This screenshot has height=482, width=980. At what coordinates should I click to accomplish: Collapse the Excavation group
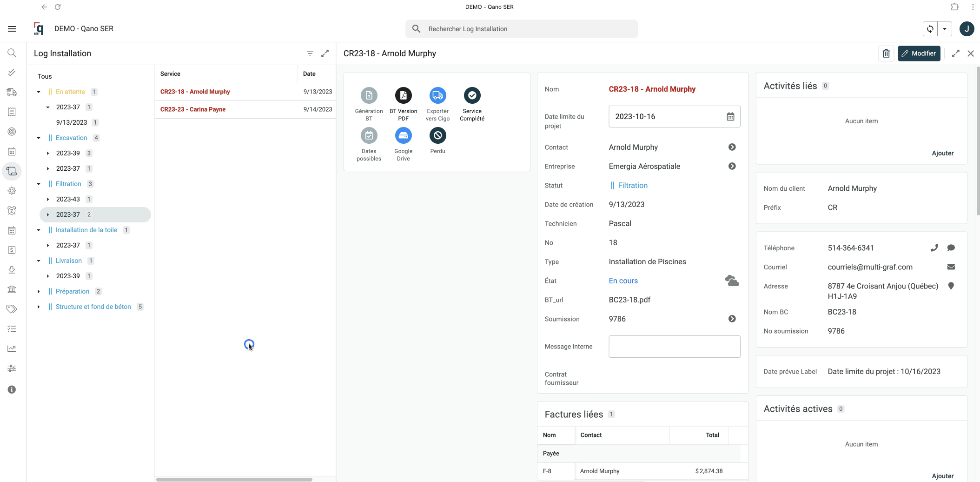[39, 138]
